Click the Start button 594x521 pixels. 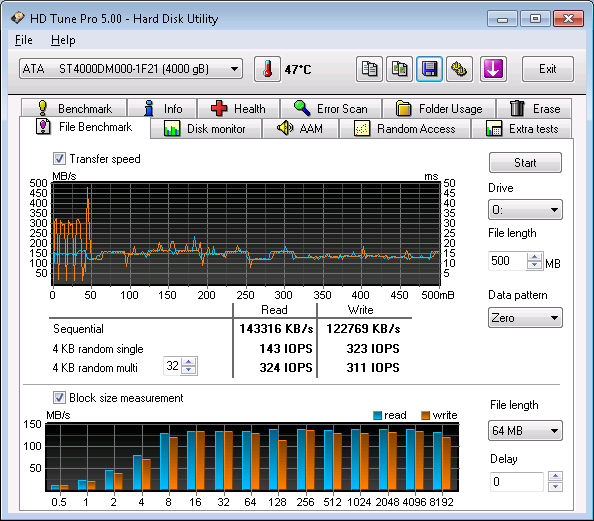click(x=525, y=163)
